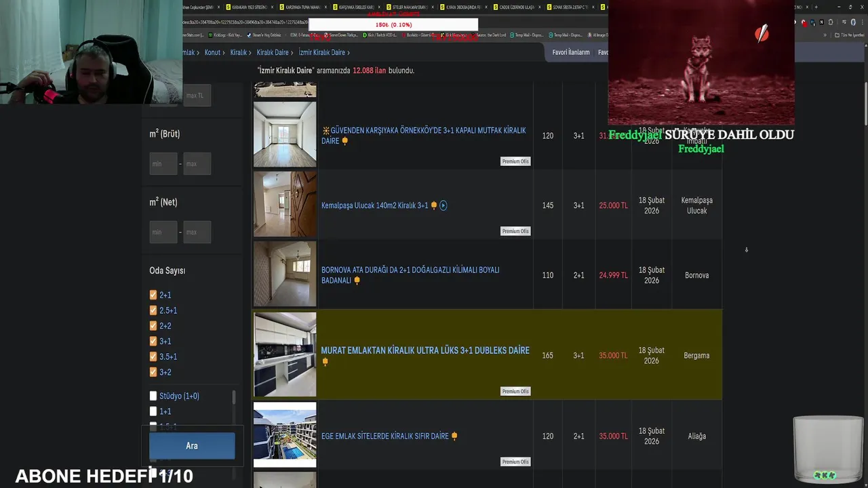
Task: Click the lamp icon on Güvenden Karşıyaka listing
Action: coord(344,141)
